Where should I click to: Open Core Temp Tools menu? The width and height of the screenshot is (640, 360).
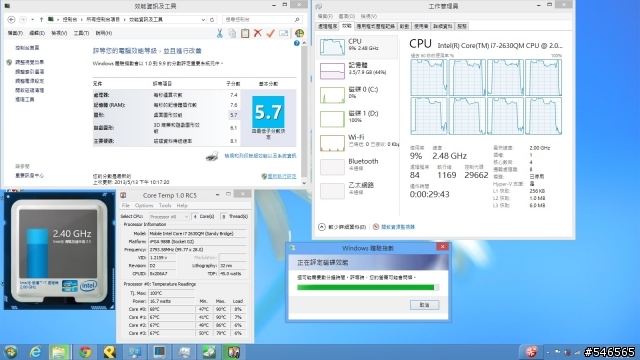coord(165,205)
